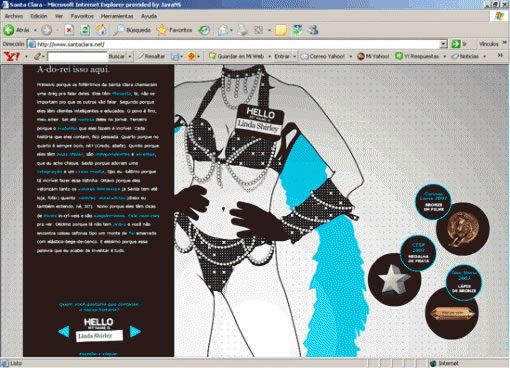Expand the Edit icon dropdown arrow
This screenshot has height=368, width=510.
(269, 30)
